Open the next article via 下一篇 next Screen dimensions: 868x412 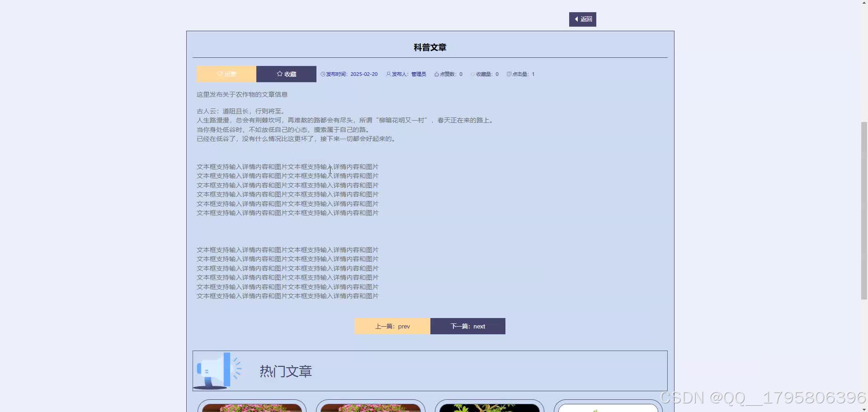(x=468, y=326)
